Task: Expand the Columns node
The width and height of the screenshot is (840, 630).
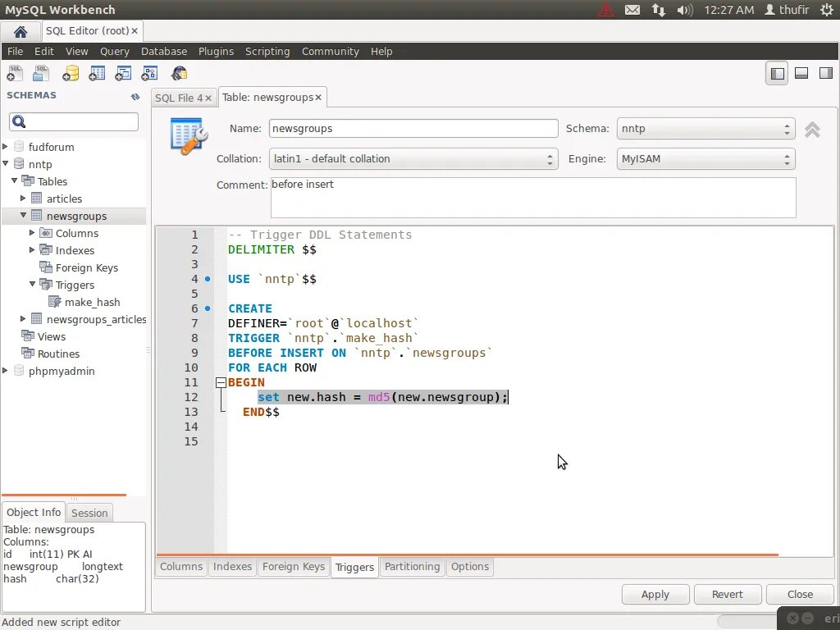Action: (32, 232)
